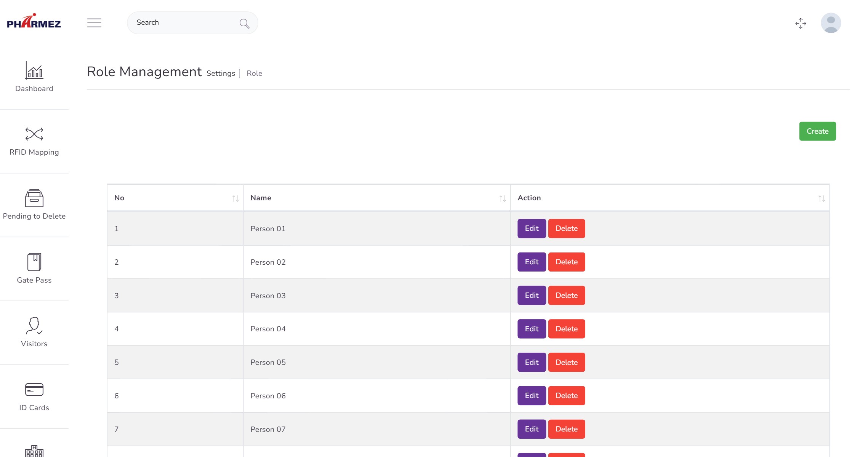The width and height of the screenshot is (868, 457).
Task: Delete Person 02 role
Action: click(x=567, y=262)
